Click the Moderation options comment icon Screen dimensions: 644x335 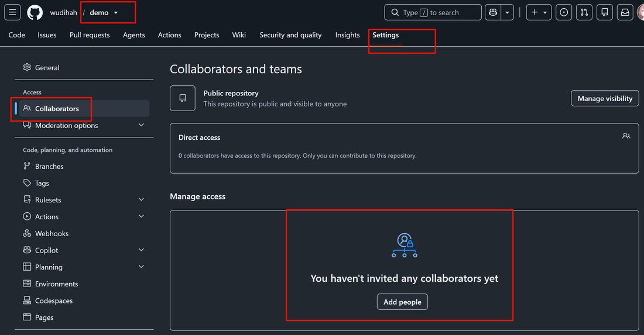tap(27, 125)
